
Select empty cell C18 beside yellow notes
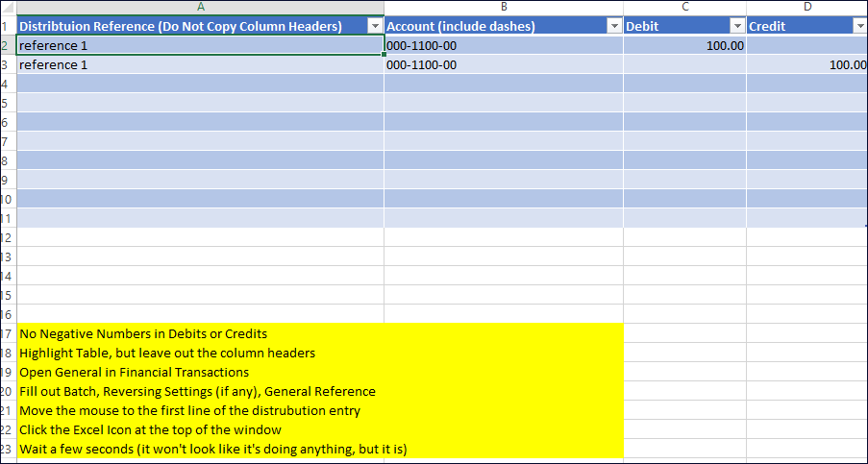click(684, 353)
